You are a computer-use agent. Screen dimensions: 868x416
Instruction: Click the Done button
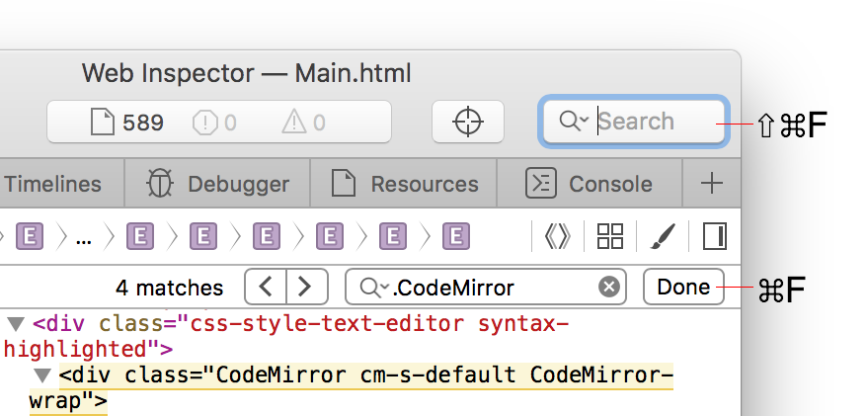point(683,287)
